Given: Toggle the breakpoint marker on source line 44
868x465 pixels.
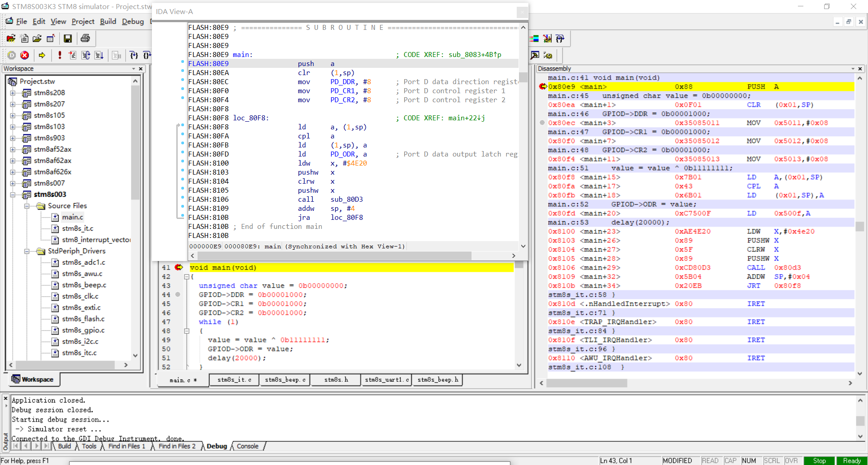Looking at the screenshot, I should [178, 294].
